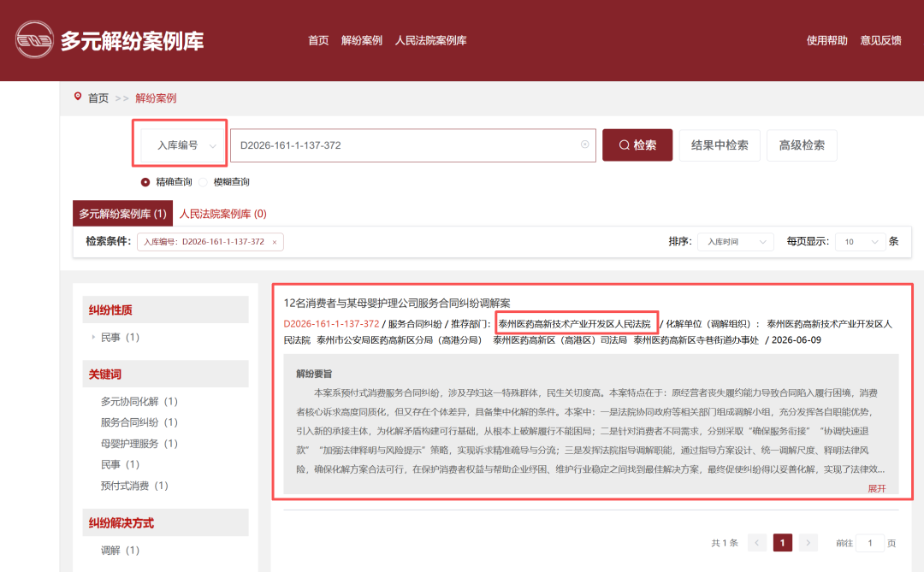924x572 pixels.
Task: Open 使用帮助 in the header
Action: [826, 40]
